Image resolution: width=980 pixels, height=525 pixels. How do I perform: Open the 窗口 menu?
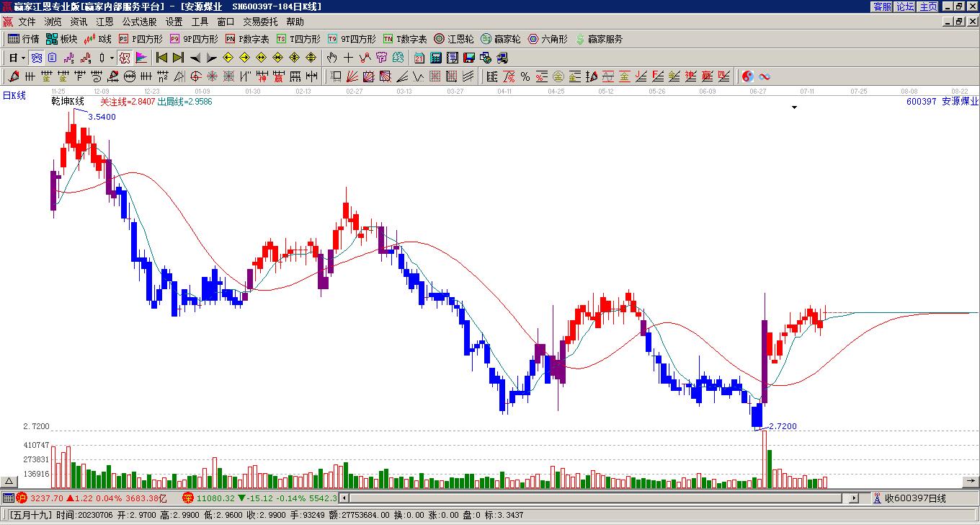[226, 22]
